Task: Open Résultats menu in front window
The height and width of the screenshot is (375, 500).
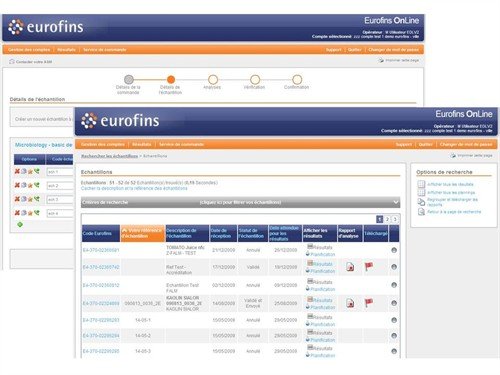Action: pos(142,144)
